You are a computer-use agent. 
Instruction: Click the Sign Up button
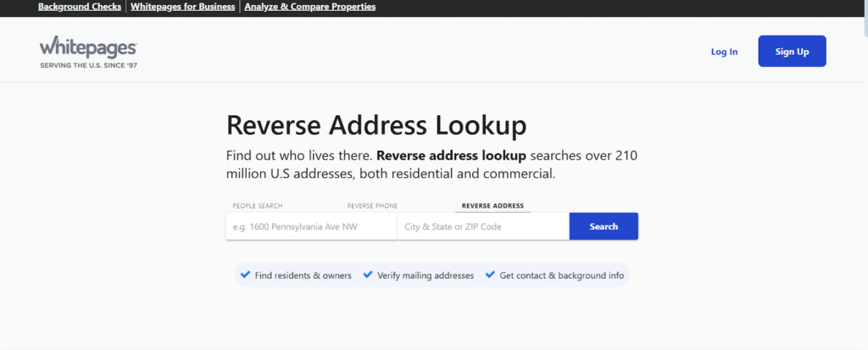click(793, 51)
